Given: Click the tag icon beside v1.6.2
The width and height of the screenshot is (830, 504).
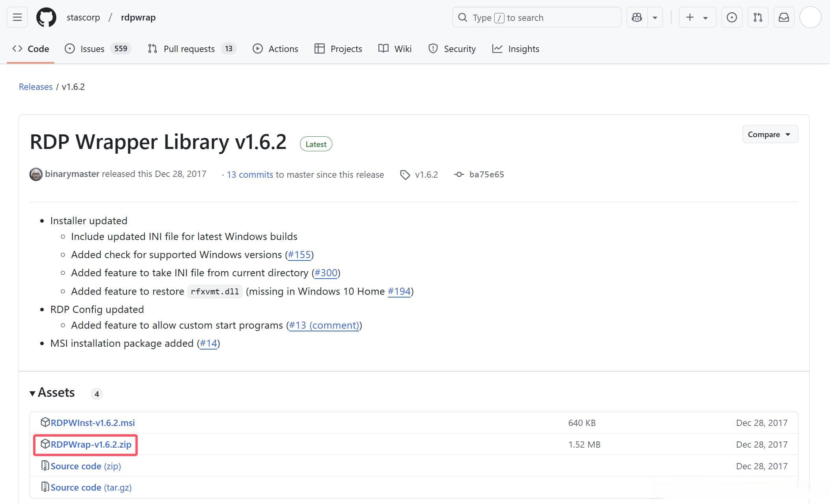Looking at the screenshot, I should tap(405, 175).
